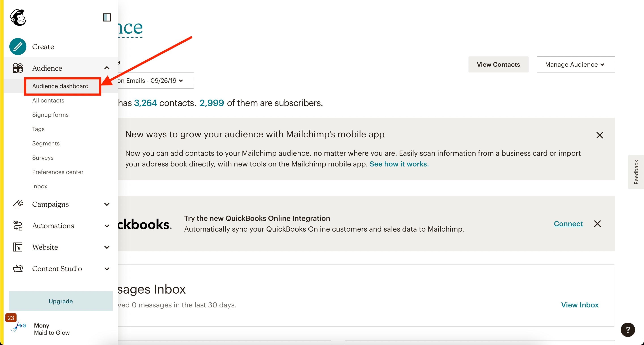Dismiss the QuickBooks integration banner
644x345 pixels.
(x=597, y=224)
